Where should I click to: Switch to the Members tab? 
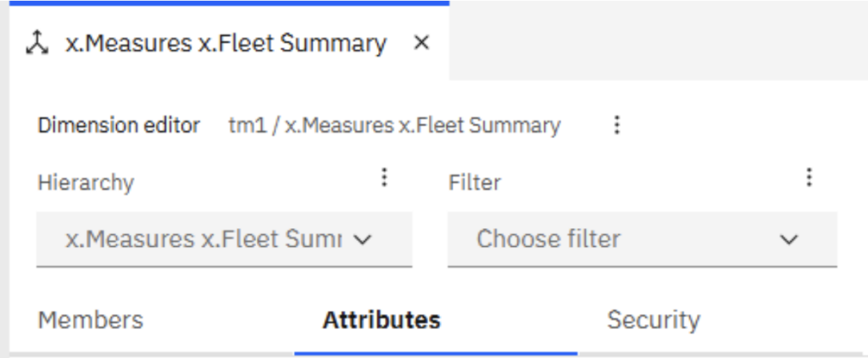90,321
